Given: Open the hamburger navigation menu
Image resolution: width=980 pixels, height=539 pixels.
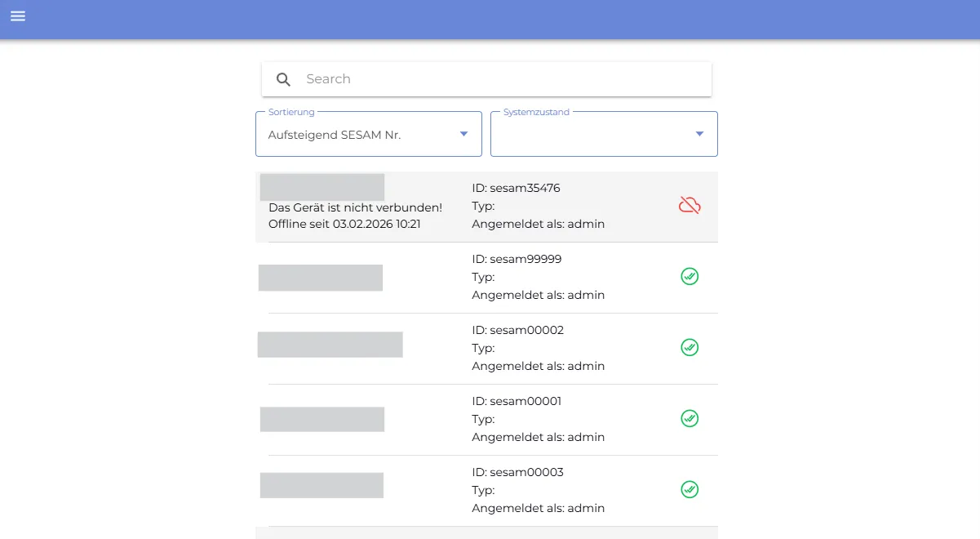Looking at the screenshot, I should [18, 16].
